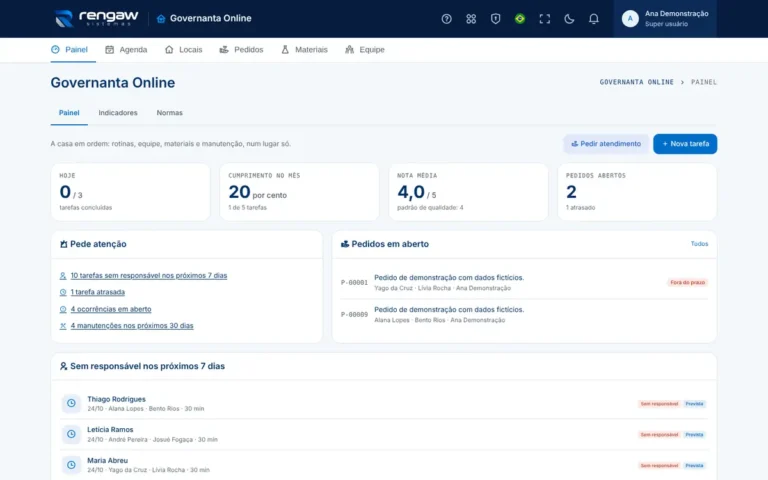Open the Pedidos navigation item
768x480 pixels.
click(241, 49)
